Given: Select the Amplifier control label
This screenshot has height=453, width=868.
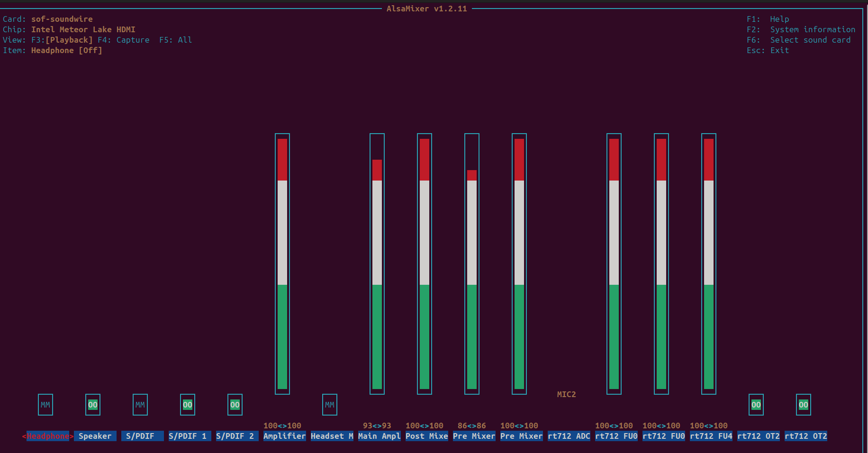Looking at the screenshot, I should coord(285,436).
